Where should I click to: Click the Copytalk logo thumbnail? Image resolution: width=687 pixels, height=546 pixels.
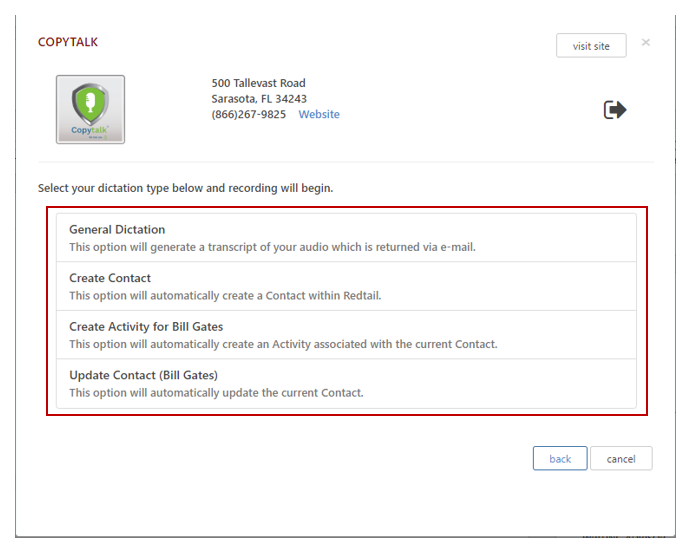90,110
